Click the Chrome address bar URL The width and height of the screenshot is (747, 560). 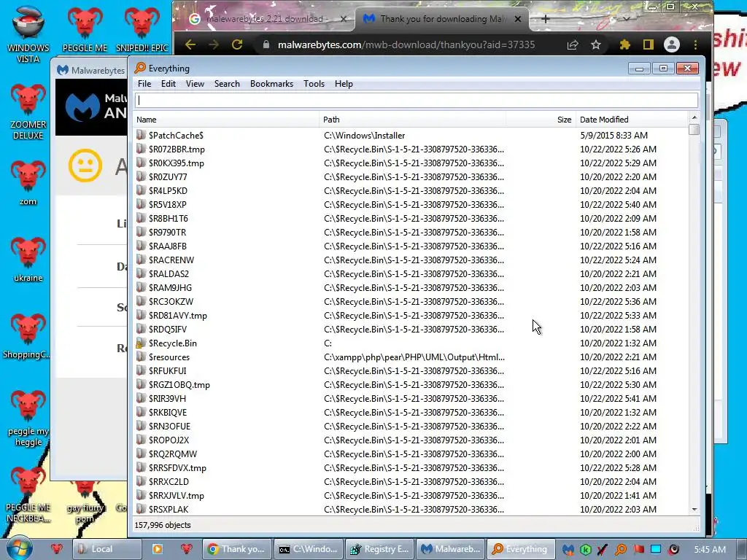(x=406, y=44)
